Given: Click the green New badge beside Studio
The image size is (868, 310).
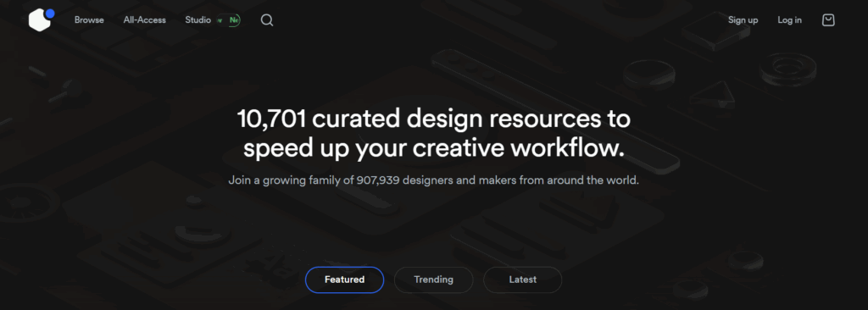Looking at the screenshot, I should coord(228,20).
